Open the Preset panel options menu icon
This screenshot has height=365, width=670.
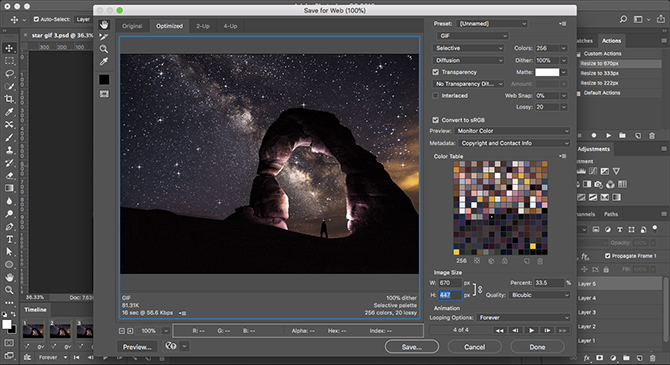click(x=563, y=24)
